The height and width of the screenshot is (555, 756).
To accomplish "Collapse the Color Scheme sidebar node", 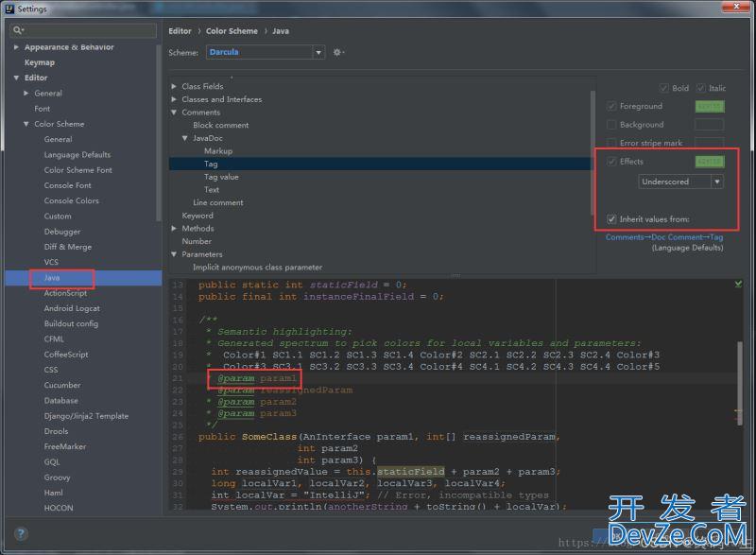I will tap(26, 124).
